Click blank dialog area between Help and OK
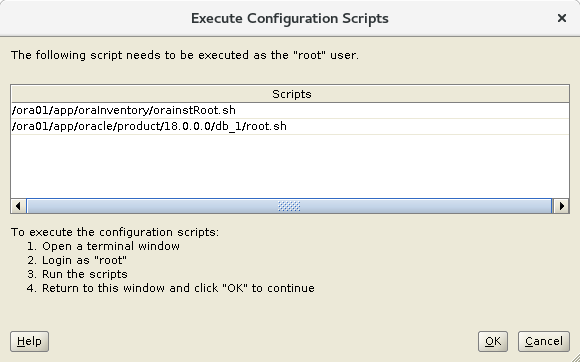The height and width of the screenshot is (362, 580). (x=263, y=341)
